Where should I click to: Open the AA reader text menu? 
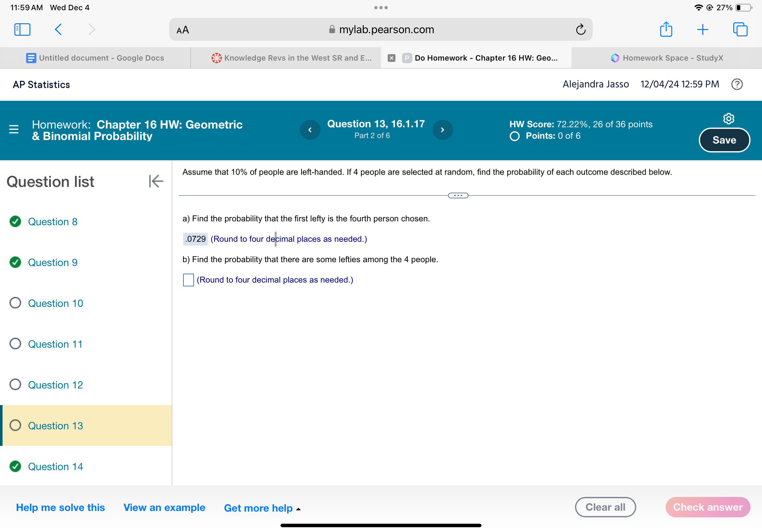(x=183, y=30)
